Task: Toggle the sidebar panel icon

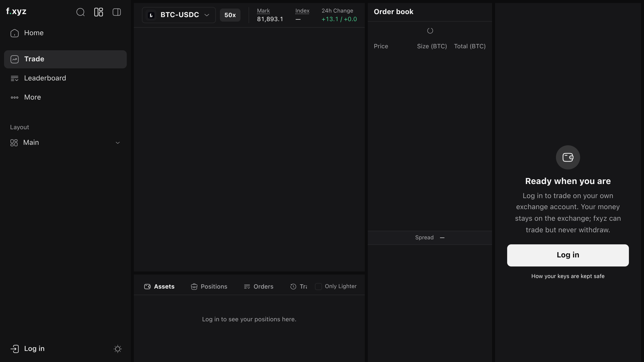Action: (117, 12)
